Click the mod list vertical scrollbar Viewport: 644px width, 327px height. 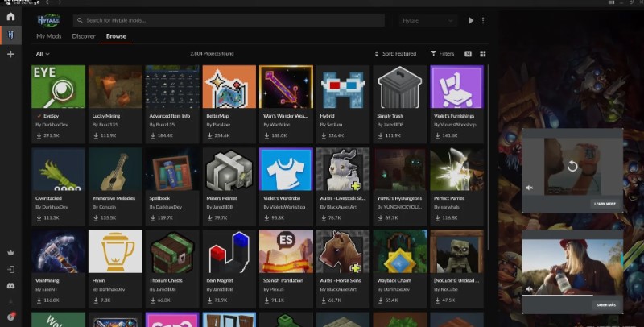(x=488, y=156)
